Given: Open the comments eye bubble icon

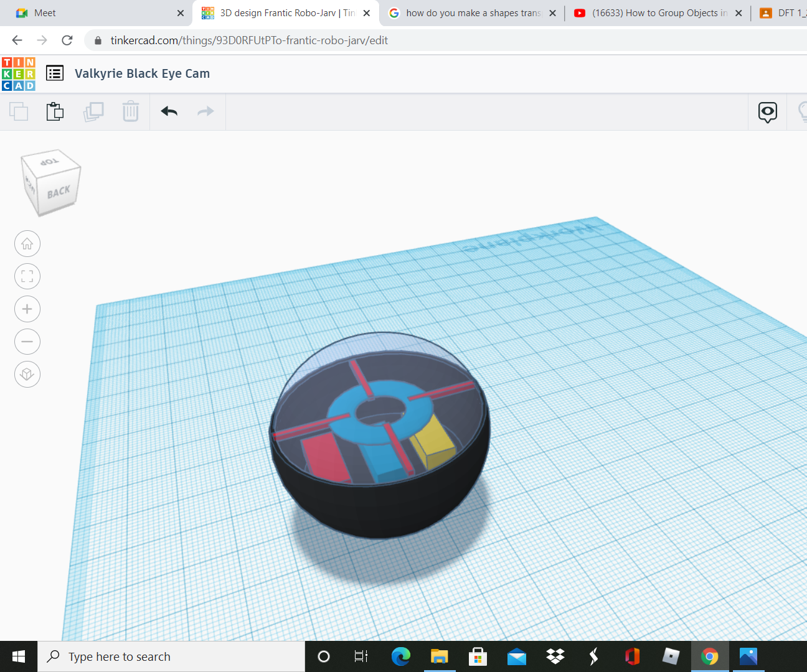Looking at the screenshot, I should coord(767,112).
